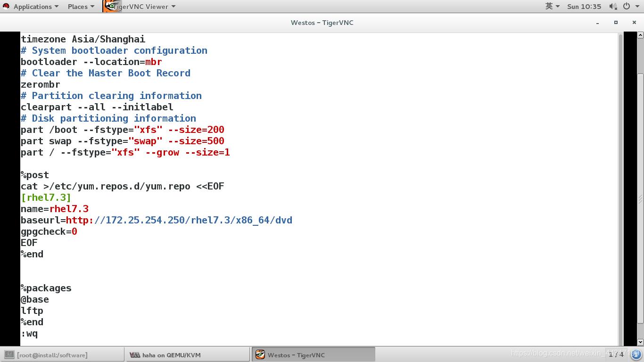
Task: Click the '@base' line
Action: point(35,299)
